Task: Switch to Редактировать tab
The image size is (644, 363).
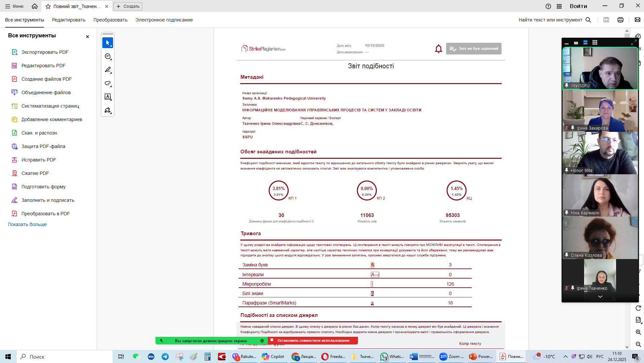Action: point(69,20)
